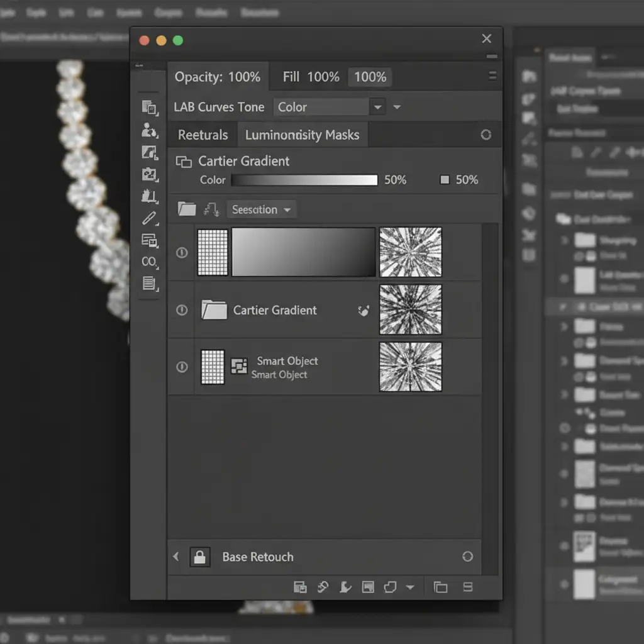Click the folder icon on Cartier Gradient layer

pos(214,310)
